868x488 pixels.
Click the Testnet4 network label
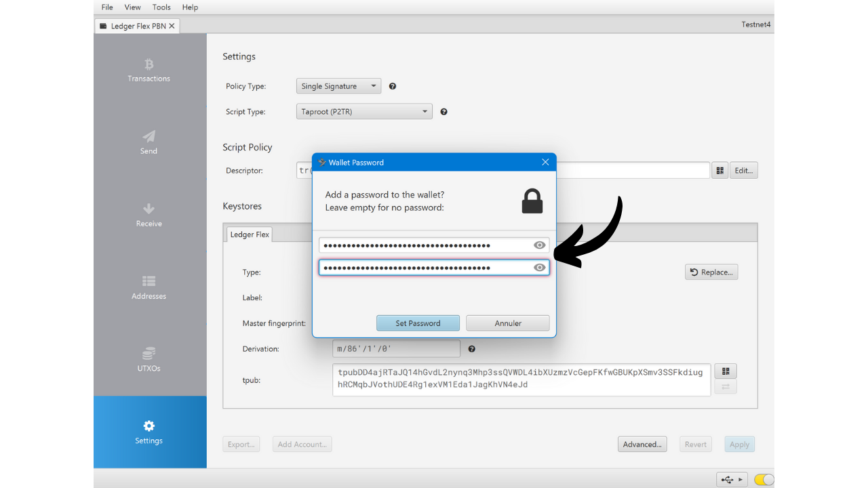pyautogui.click(x=757, y=25)
